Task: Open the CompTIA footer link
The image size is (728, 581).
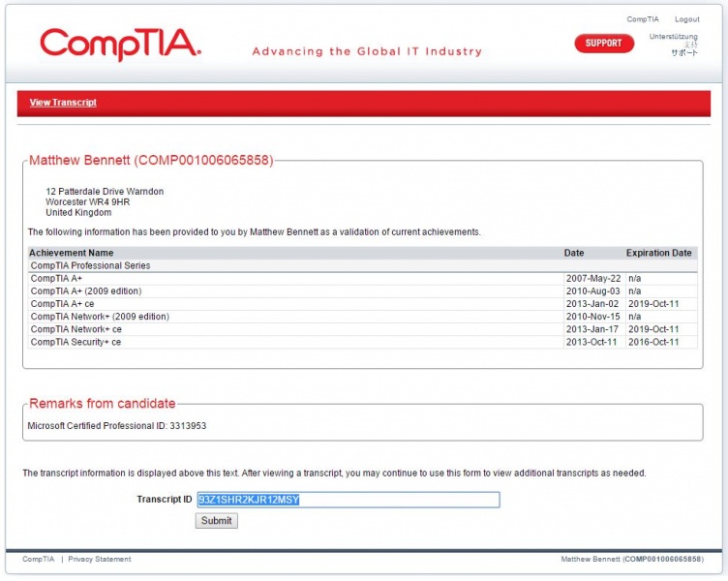Action: pyautogui.click(x=38, y=559)
